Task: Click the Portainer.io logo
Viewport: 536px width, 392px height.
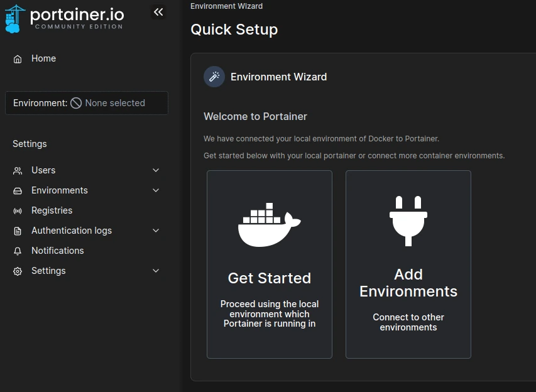Action: tap(64, 18)
